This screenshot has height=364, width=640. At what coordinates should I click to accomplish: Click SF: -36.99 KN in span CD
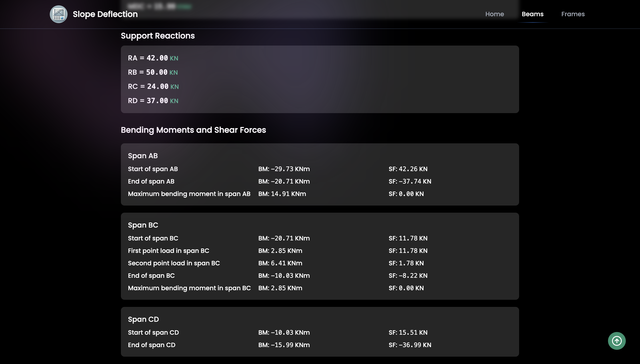[x=410, y=345]
